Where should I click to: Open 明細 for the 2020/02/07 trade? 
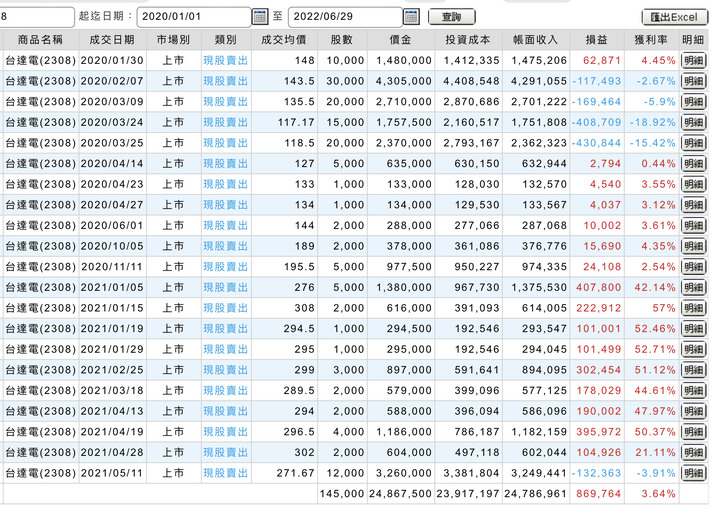click(x=693, y=81)
